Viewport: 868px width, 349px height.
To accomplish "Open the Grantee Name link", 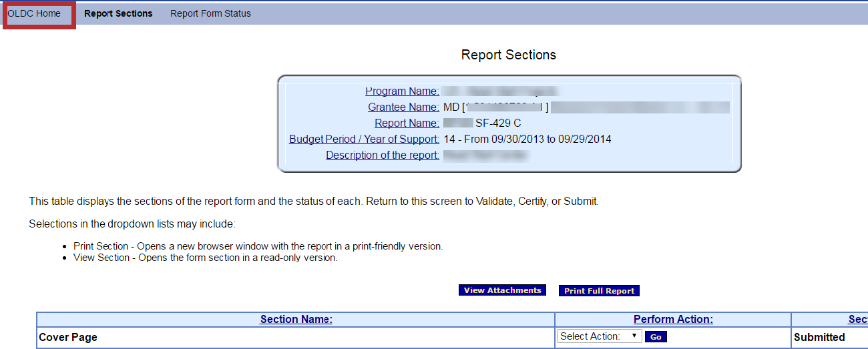I will 403,107.
